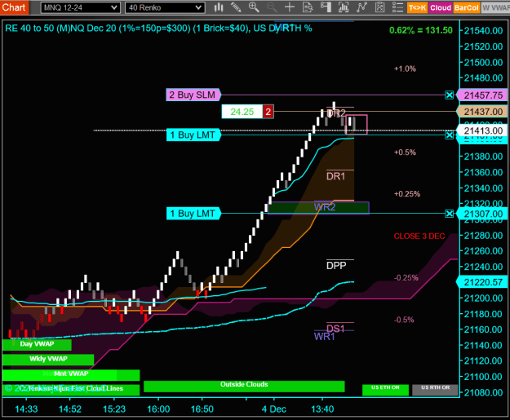This screenshot has width=510, height=420.
Task: Select the crosshair cursor plus icon
Action: (289, 7)
